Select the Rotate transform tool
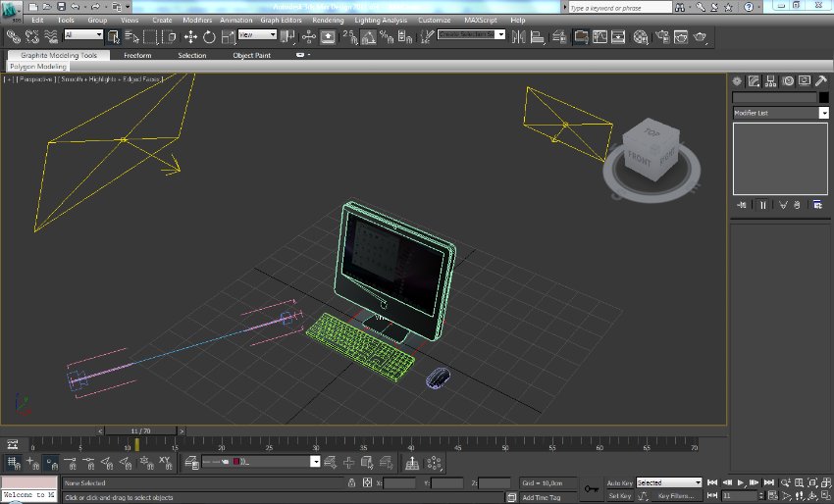This screenshot has height=504, width=834. 209,37
